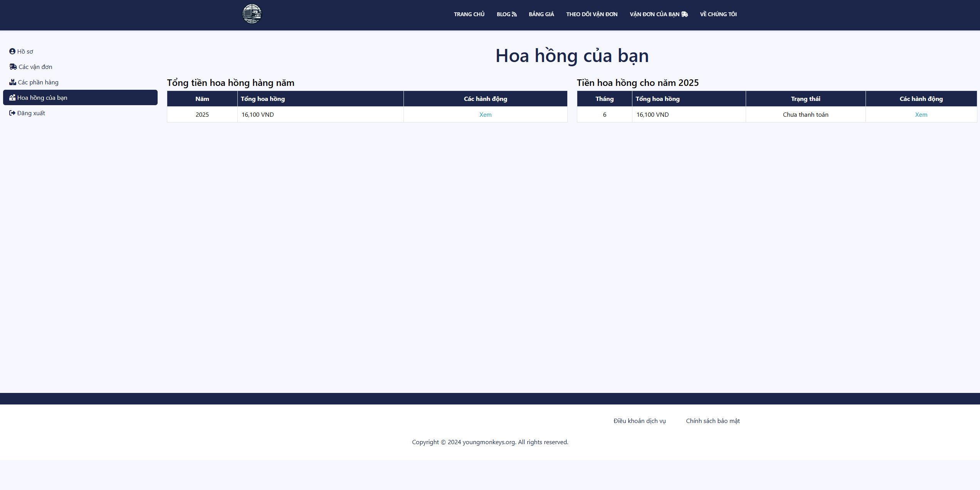Click the Tiền hoa hồng cho năm 2025 heading
Image resolution: width=980 pixels, height=490 pixels.
[637, 83]
